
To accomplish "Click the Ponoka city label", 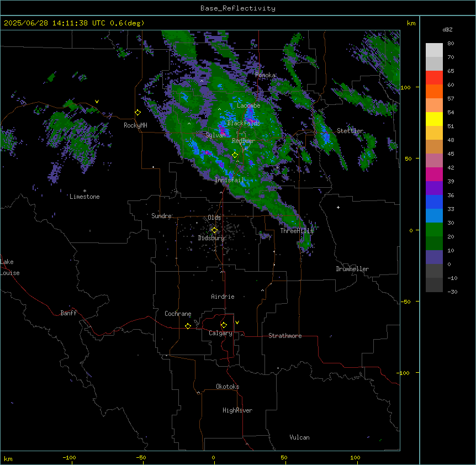I will pos(265,75).
